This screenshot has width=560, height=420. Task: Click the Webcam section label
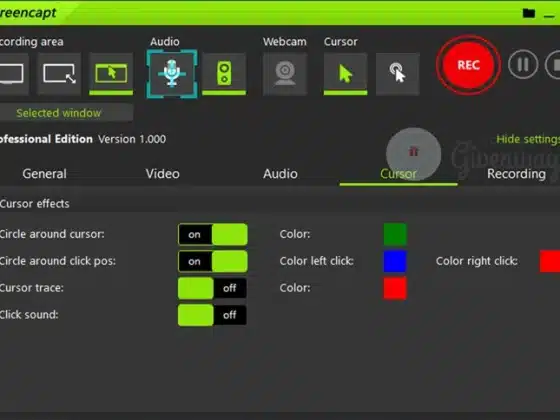[x=285, y=42]
